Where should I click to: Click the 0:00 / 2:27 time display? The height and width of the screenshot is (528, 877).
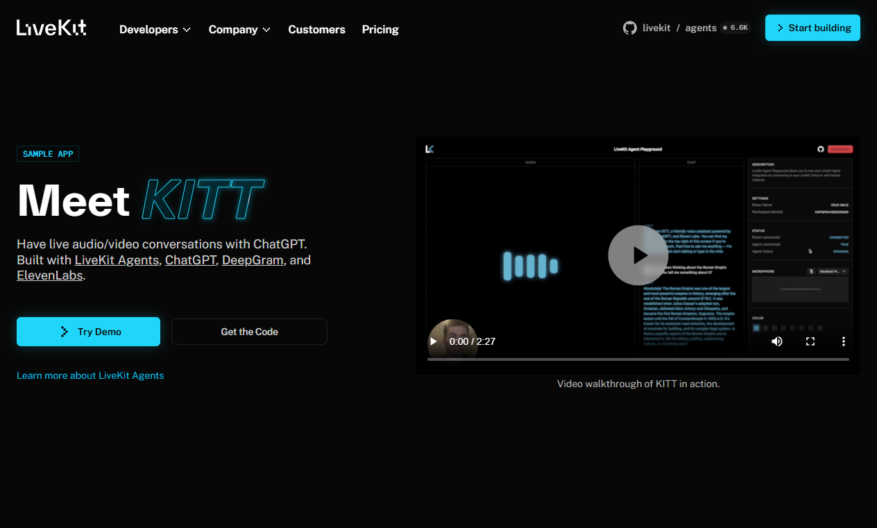click(472, 341)
